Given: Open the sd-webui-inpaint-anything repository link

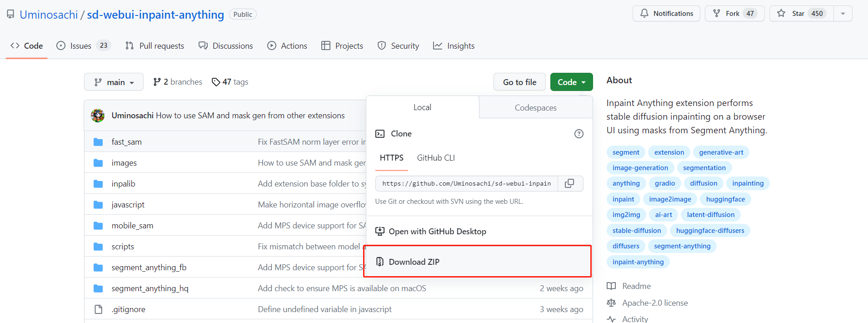Looking at the screenshot, I should (155, 15).
